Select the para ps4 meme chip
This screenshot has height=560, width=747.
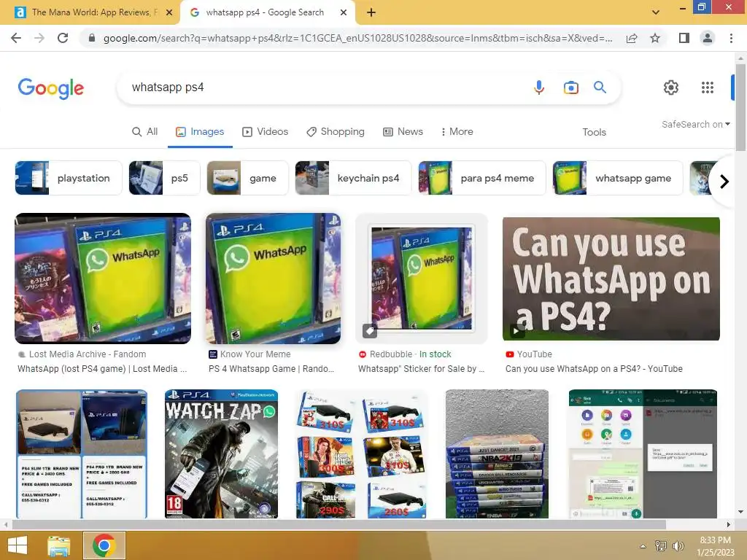tap(482, 178)
